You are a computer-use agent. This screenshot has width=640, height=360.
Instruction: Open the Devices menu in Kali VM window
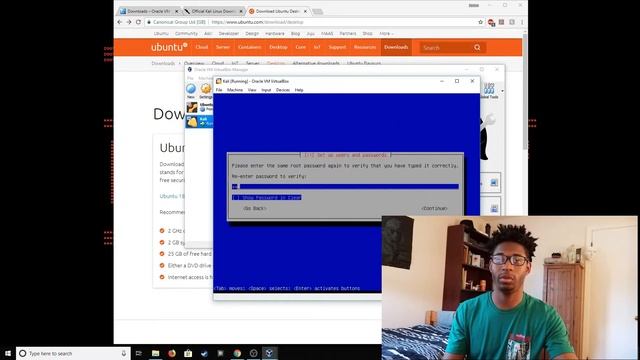283,90
